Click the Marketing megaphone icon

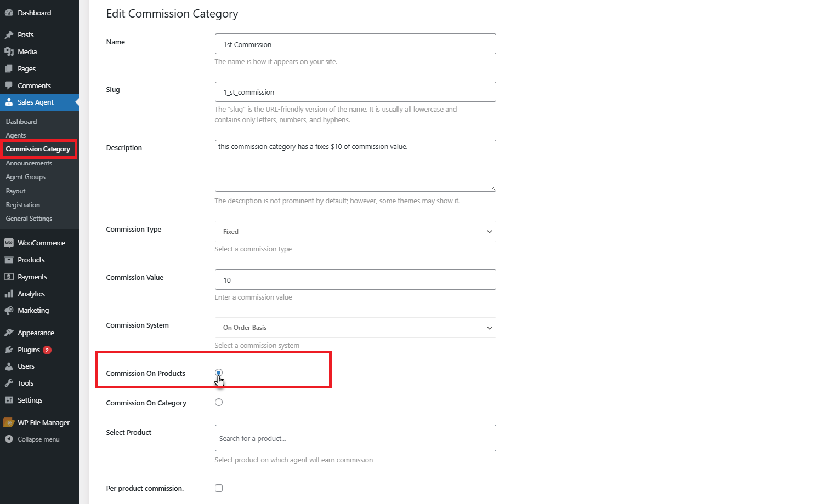(9, 310)
